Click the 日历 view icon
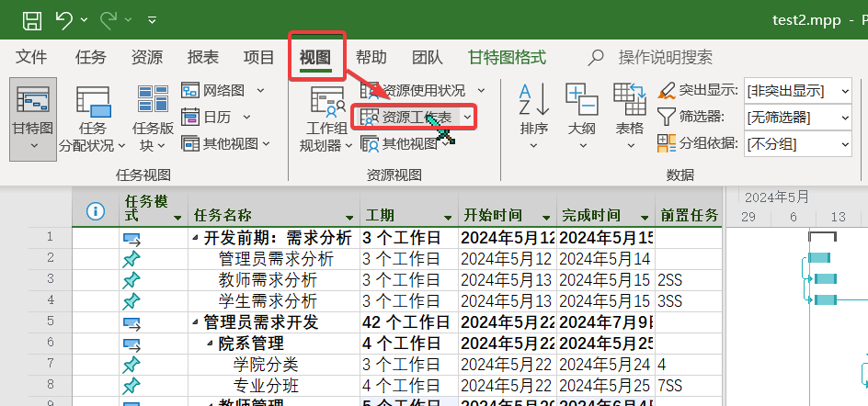 coord(189,118)
